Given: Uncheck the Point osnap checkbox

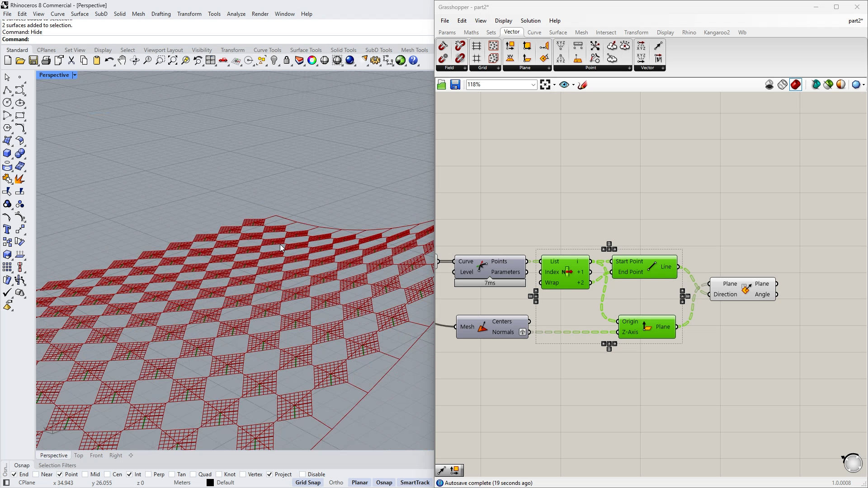Looking at the screenshot, I should tap(60, 474).
